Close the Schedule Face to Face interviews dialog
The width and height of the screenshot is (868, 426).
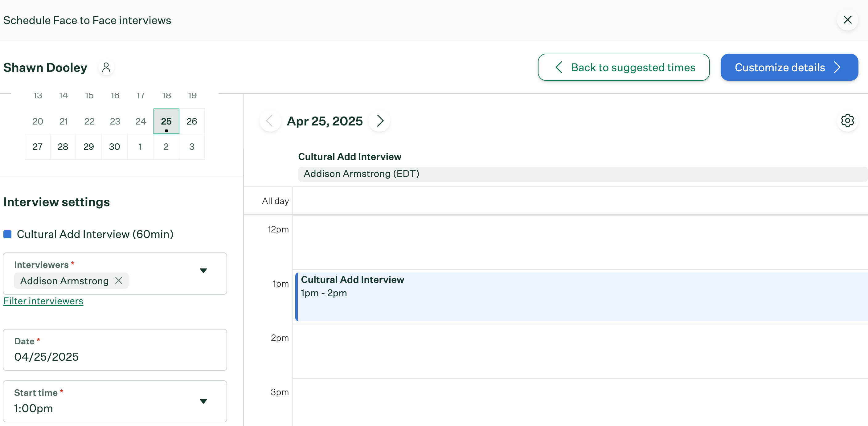tap(847, 20)
